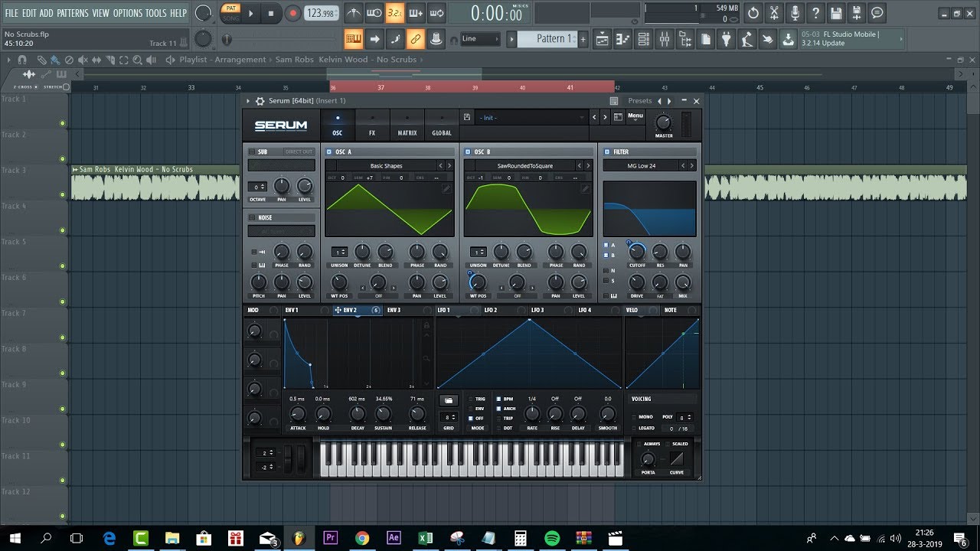Click Presets in Serum title bar
This screenshot has height=551, width=980.
click(x=639, y=101)
